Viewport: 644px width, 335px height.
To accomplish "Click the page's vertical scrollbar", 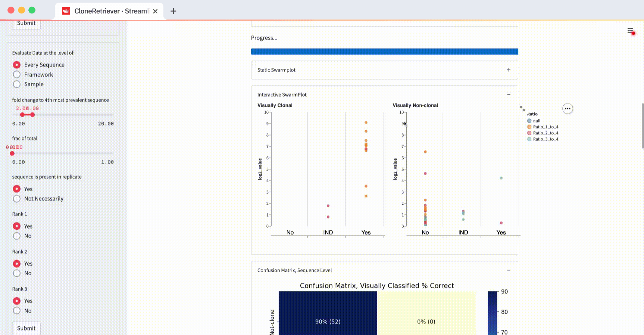I will click(x=642, y=126).
